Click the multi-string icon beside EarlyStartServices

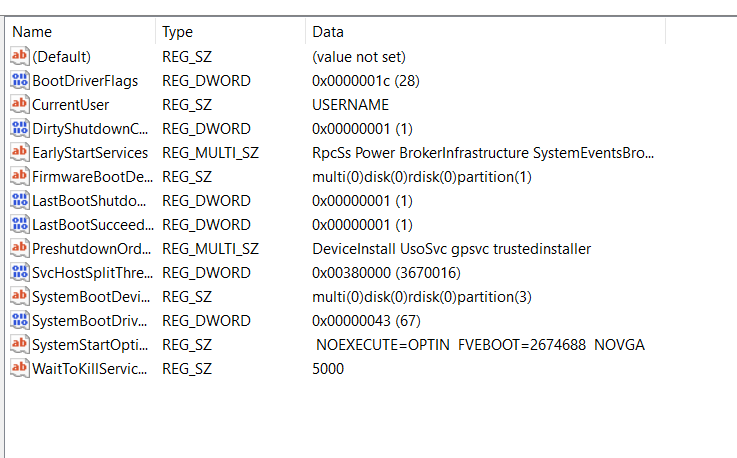pos(19,153)
